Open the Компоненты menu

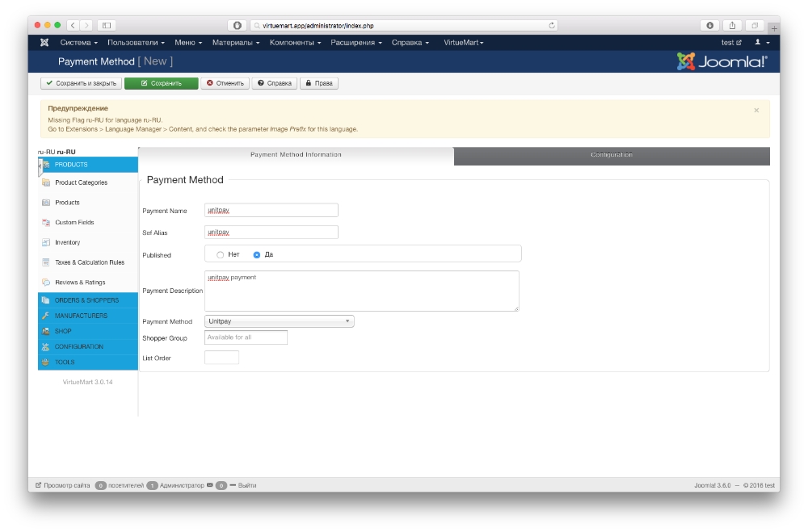[x=295, y=42]
